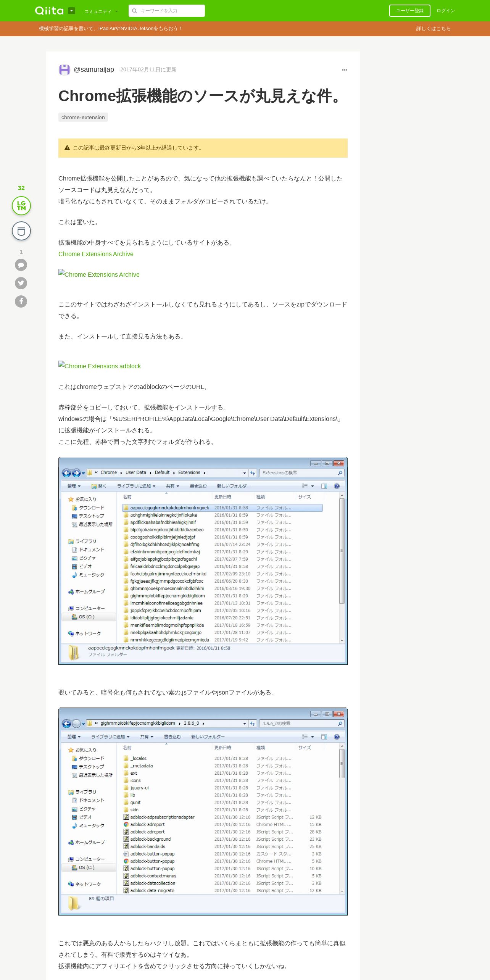Click 新しいフォルダー in Extensions screenshot toolbar

pos(234,486)
